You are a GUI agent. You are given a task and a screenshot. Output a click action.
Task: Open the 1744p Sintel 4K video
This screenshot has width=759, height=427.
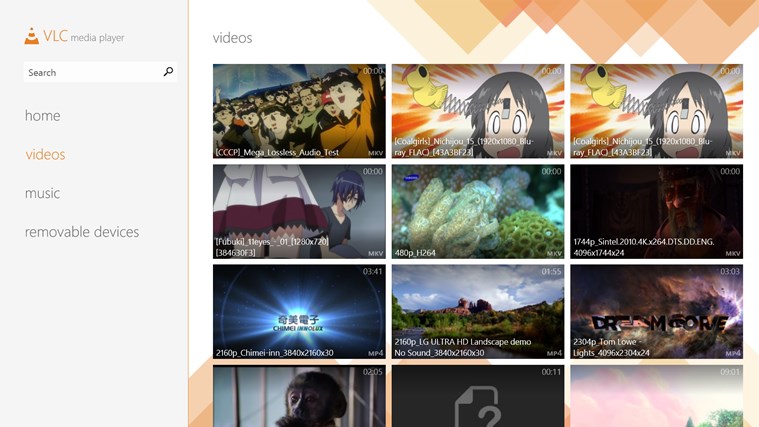pos(656,211)
